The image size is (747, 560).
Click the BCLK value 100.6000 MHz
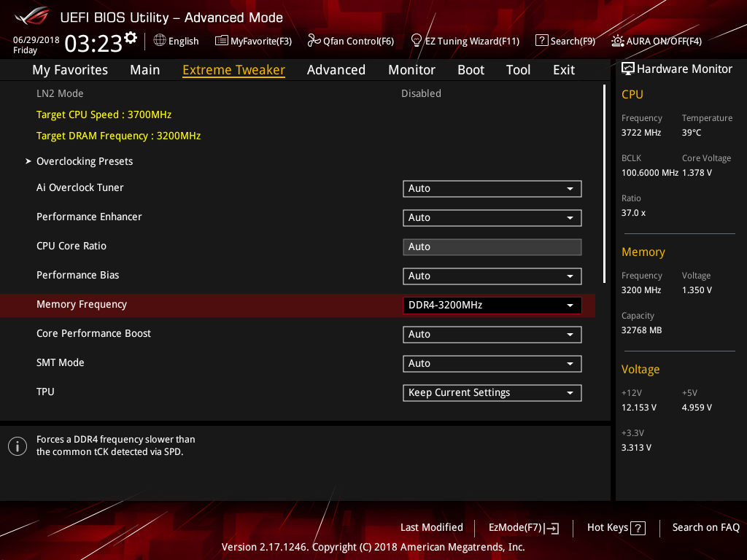(x=650, y=172)
